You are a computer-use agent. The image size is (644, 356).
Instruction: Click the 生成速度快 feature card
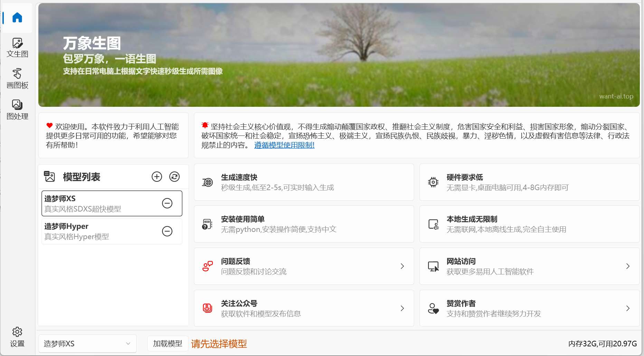pyautogui.click(x=304, y=182)
